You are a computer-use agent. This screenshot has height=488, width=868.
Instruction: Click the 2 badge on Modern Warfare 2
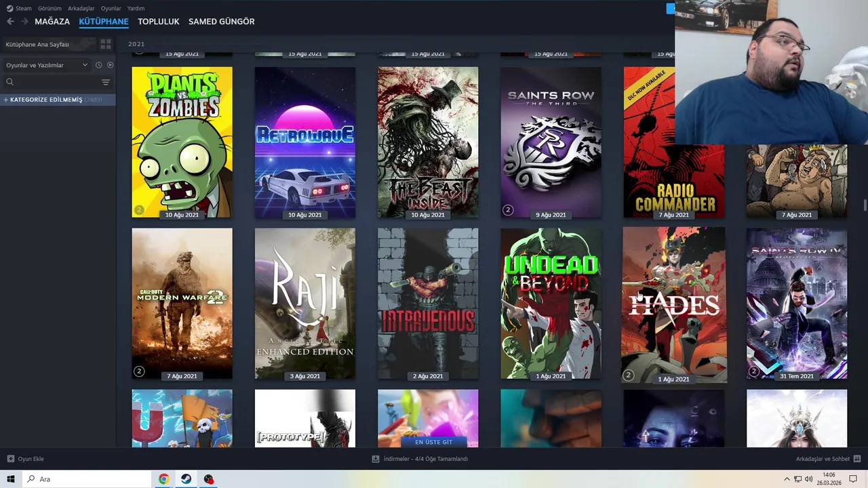(x=139, y=371)
